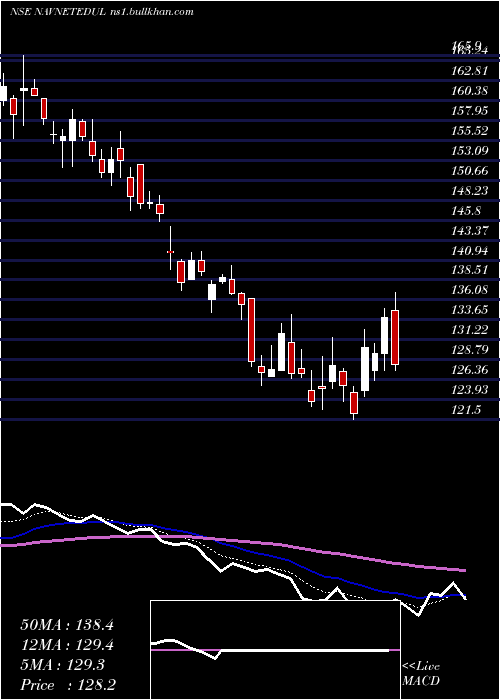Click the 155.52 price axis label
Screen dimensions: 500x700
tap(471, 131)
